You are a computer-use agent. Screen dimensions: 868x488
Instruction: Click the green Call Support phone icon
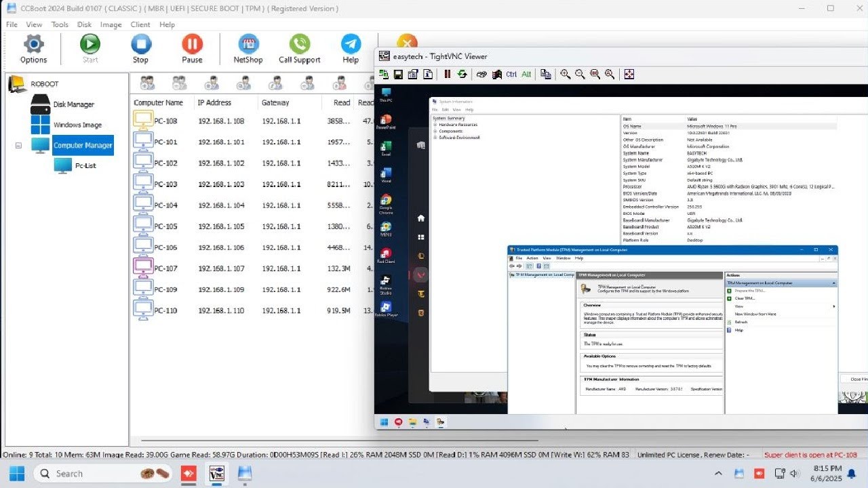(x=299, y=45)
